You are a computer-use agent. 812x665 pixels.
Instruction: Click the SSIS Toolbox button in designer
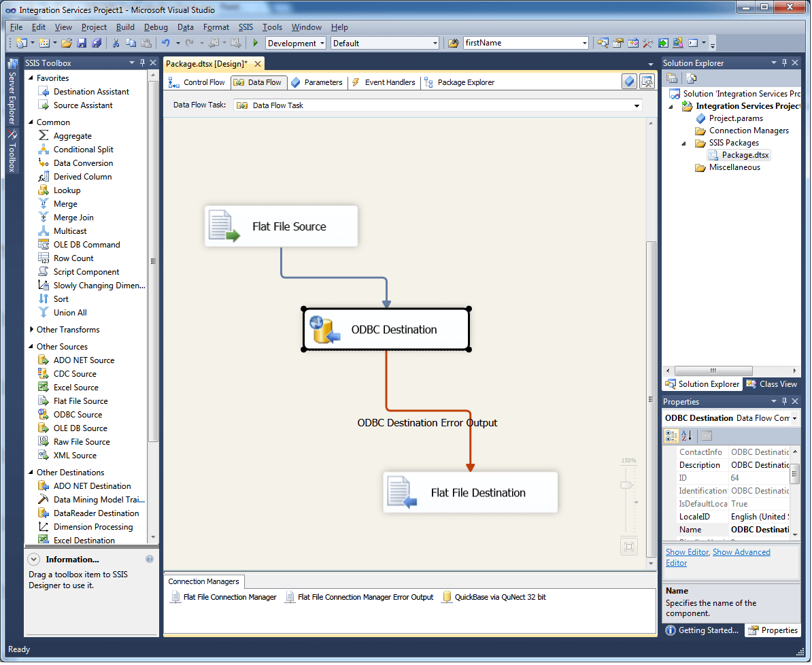pyautogui.click(x=647, y=82)
